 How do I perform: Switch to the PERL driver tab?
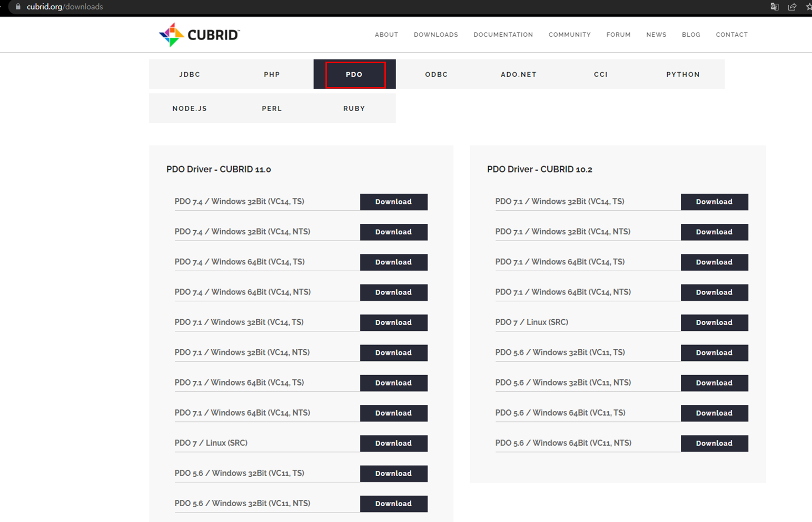tap(272, 109)
